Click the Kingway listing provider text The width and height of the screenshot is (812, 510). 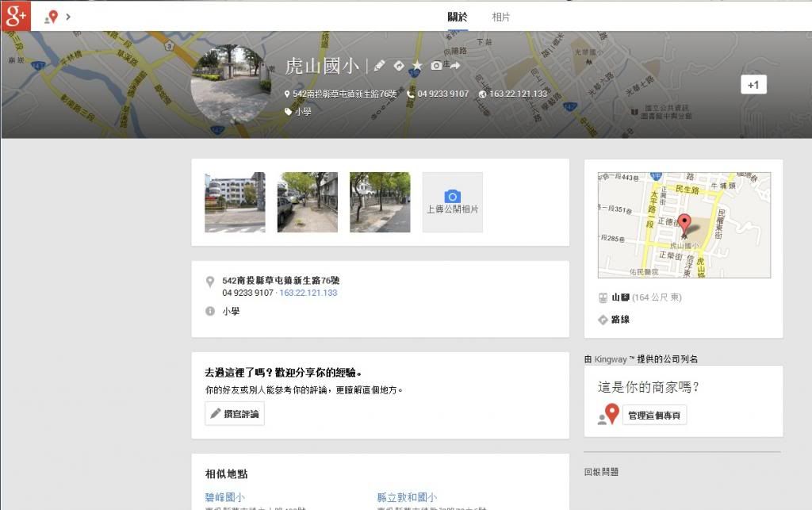coord(641,359)
